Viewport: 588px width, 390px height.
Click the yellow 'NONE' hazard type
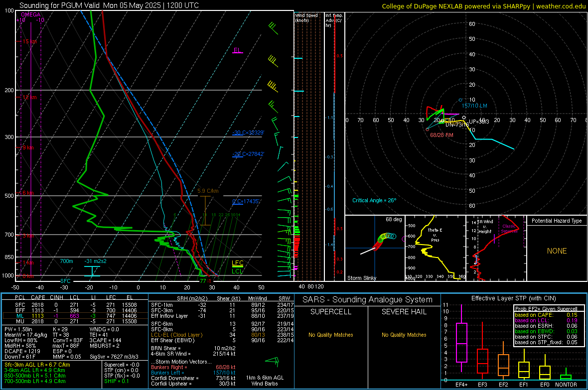click(x=557, y=251)
